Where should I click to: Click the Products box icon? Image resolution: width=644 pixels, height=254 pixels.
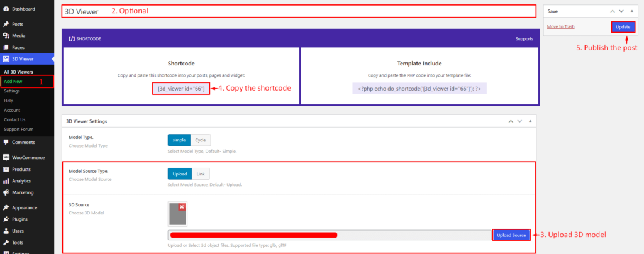6,169
